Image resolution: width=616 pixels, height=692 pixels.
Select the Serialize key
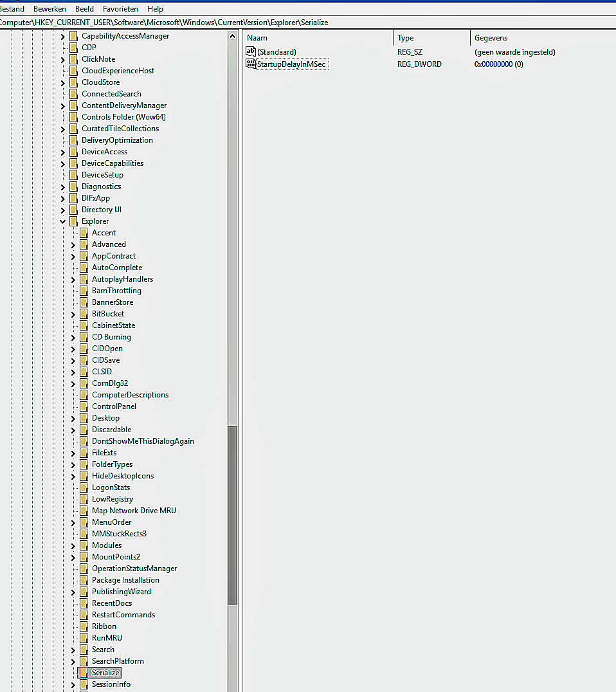point(105,673)
